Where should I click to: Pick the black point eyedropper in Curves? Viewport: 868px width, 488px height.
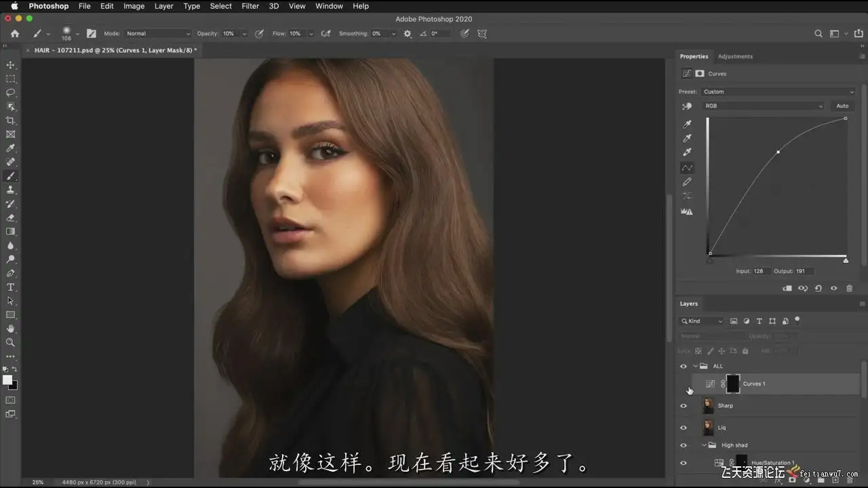click(x=687, y=124)
